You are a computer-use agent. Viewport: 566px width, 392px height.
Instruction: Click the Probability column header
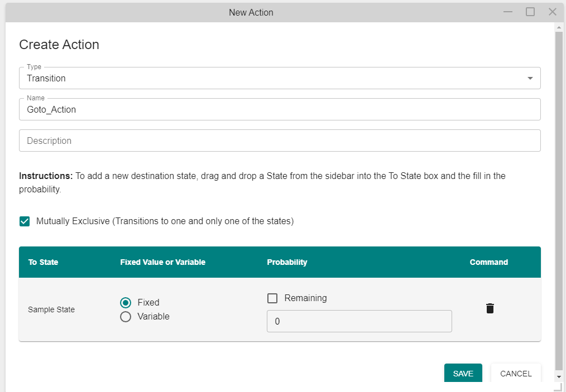(x=287, y=262)
